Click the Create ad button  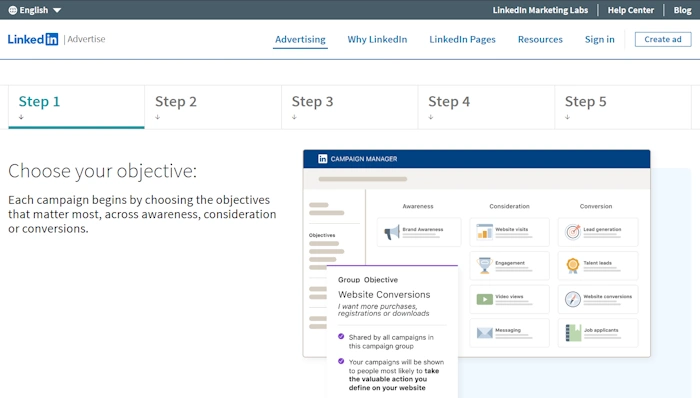[663, 39]
